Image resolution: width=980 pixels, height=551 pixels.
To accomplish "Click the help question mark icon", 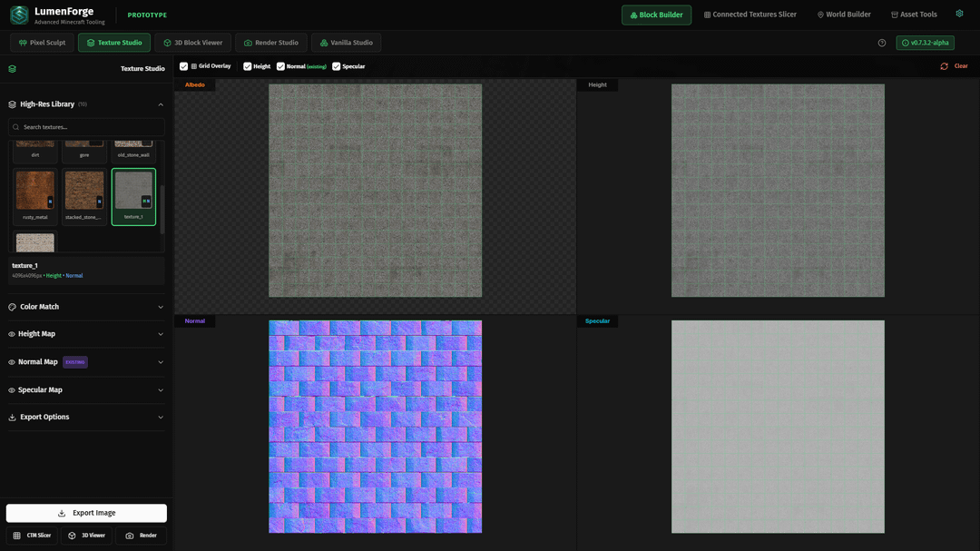I will [x=882, y=43].
